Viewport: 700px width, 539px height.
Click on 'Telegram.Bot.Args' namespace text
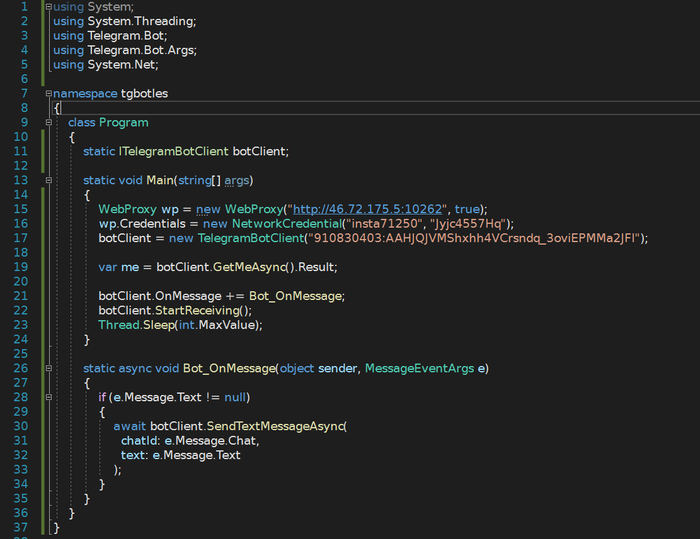click(x=140, y=50)
